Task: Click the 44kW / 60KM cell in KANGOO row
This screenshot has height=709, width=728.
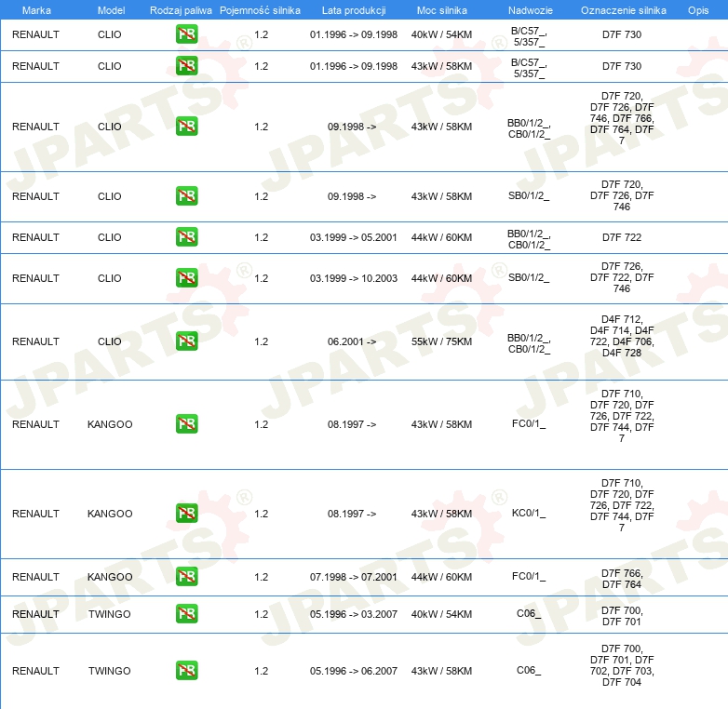Action: point(441,577)
